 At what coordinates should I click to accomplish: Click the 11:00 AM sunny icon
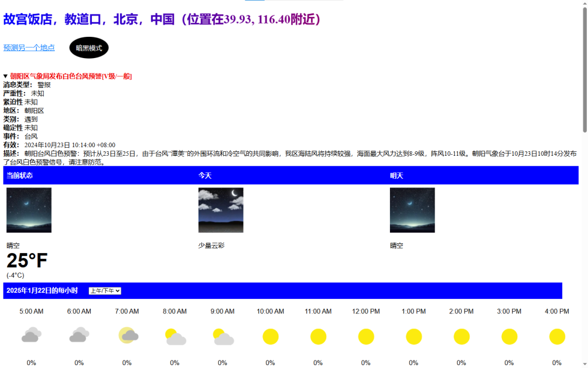click(x=318, y=336)
